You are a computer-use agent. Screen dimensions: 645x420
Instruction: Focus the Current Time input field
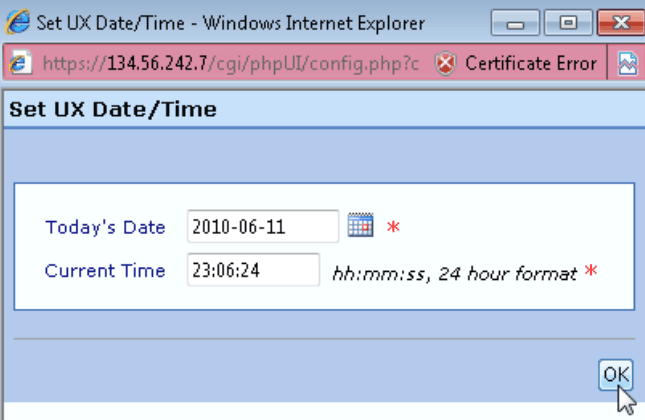[x=252, y=271]
